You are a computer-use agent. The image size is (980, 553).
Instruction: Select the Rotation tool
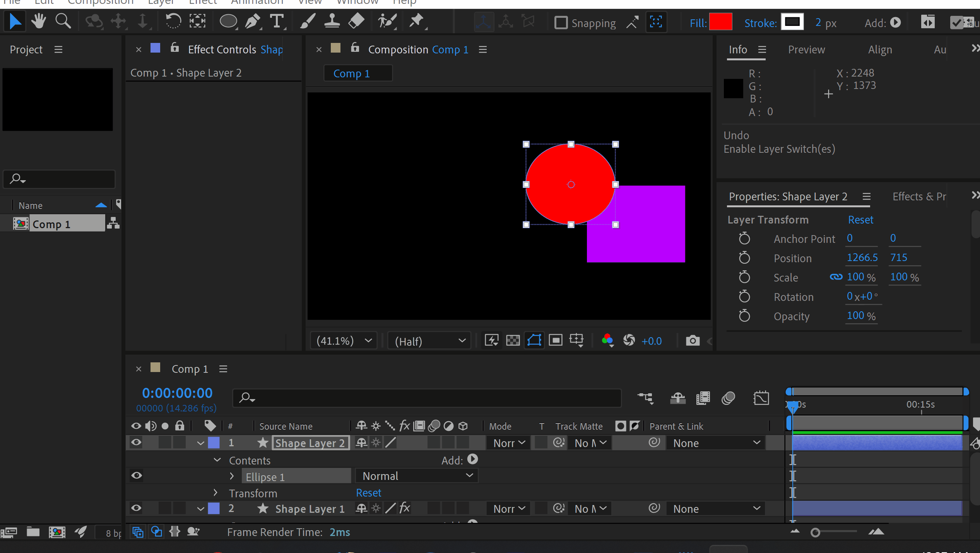(173, 21)
